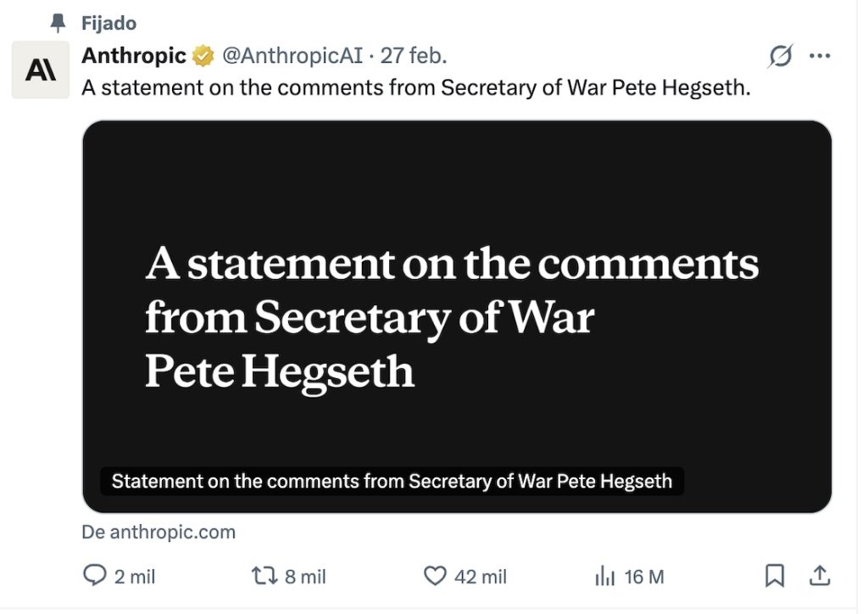Click the share upload arrow icon
Screen dimensions: 868x614
pyautogui.click(x=820, y=577)
